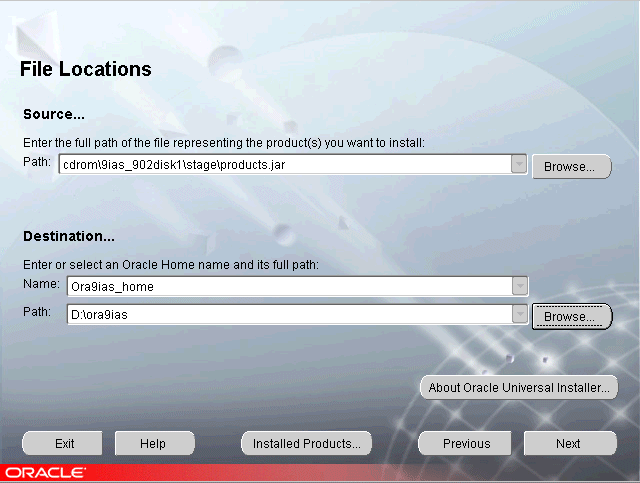Click the Exit button
This screenshot has height=483, width=640.
click(62, 443)
